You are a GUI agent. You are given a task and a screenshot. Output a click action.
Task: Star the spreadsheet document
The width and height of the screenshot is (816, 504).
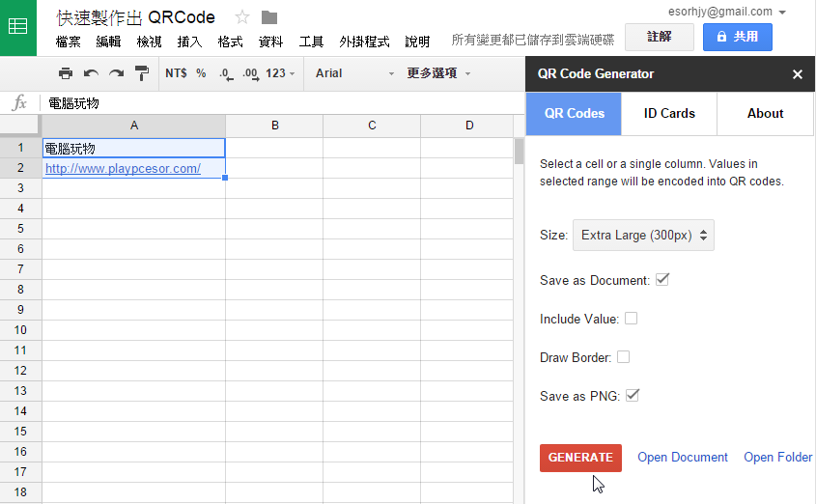point(242,17)
